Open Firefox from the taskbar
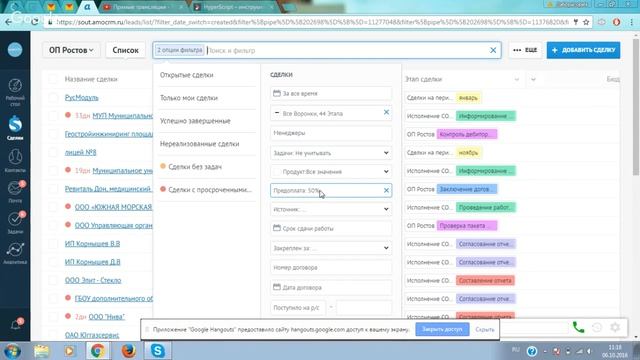The height and width of the screenshot is (360, 640). [129, 351]
